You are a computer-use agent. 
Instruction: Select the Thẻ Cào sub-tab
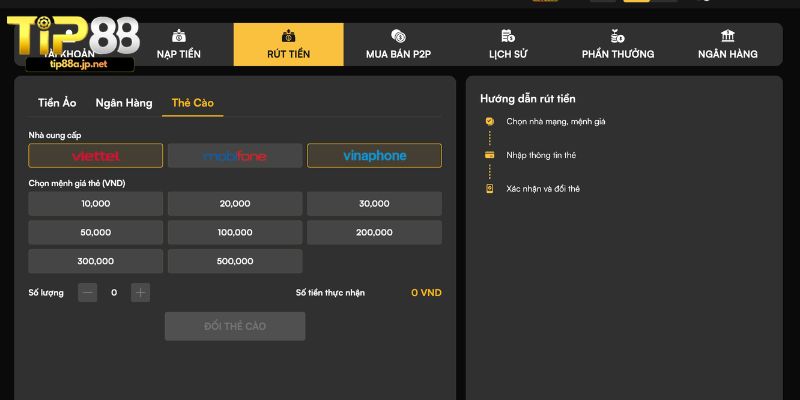[192, 103]
